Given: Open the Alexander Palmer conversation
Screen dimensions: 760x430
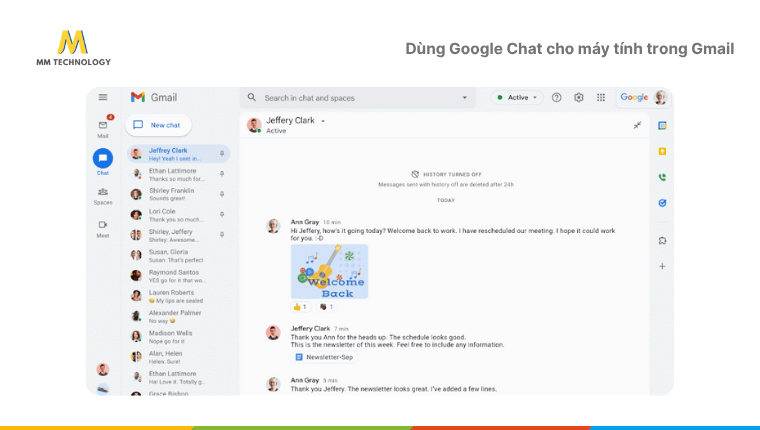Looking at the screenshot, I should pyautogui.click(x=178, y=317).
